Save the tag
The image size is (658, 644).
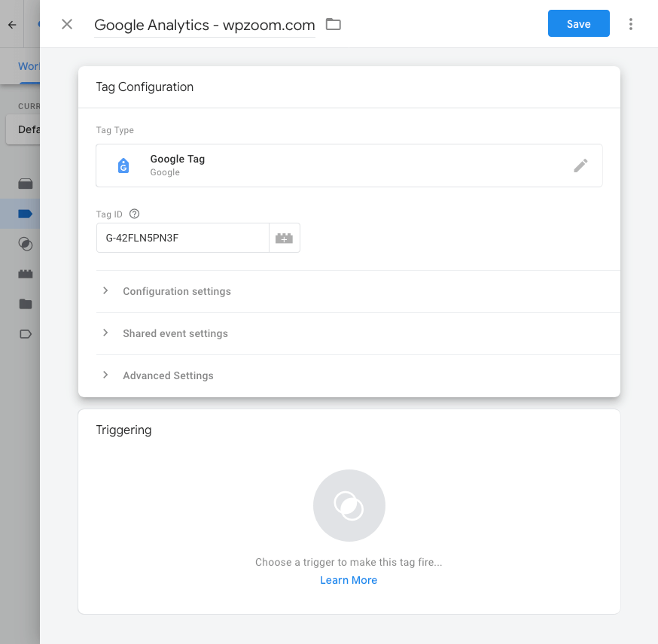tap(578, 23)
